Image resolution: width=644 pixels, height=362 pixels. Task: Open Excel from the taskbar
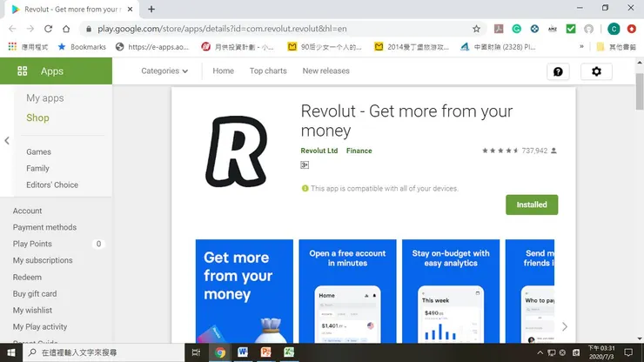click(289, 352)
